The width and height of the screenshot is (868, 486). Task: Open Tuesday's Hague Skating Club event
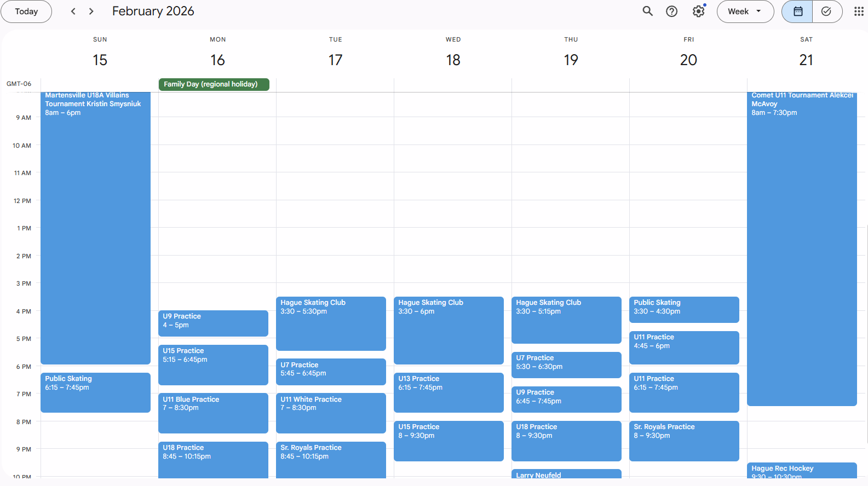[x=331, y=324]
